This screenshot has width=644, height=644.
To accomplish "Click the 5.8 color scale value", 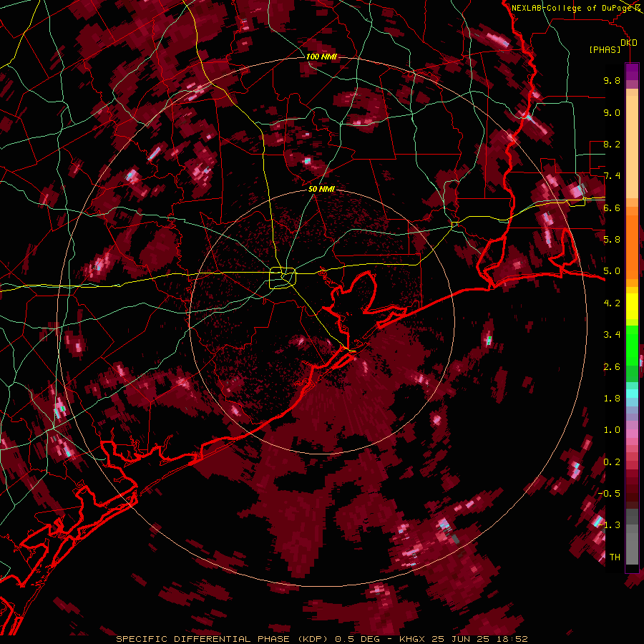I will point(612,239).
